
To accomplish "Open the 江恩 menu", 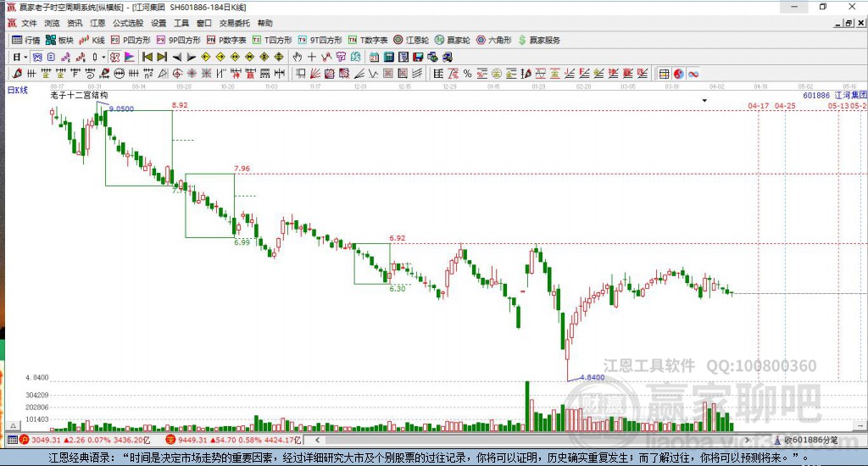I will (x=97, y=23).
